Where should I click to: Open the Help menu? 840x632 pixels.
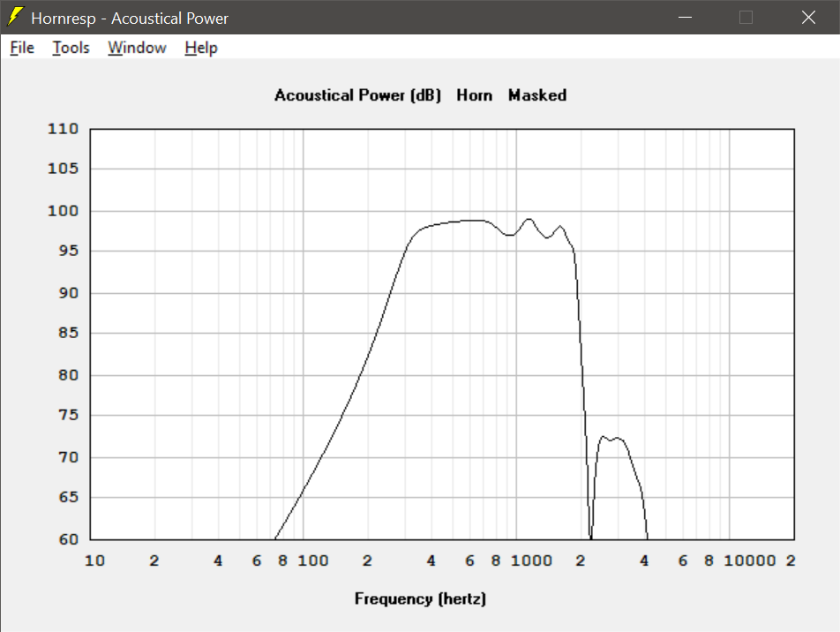(201, 48)
